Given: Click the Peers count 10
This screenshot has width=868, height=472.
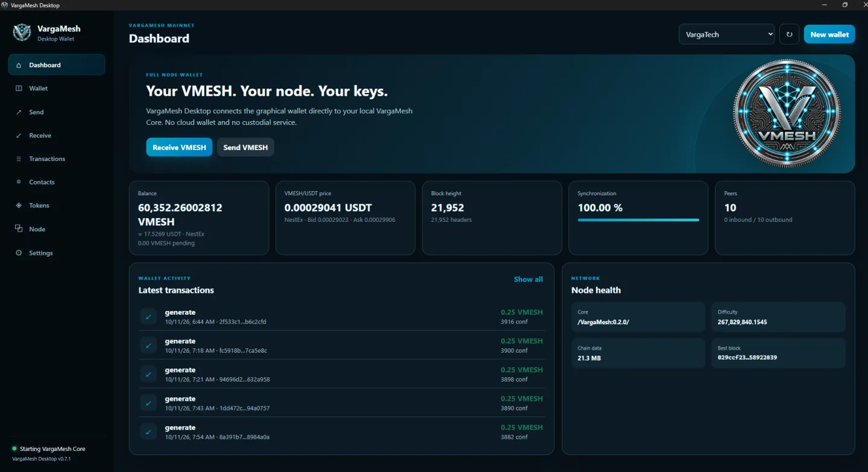Looking at the screenshot, I should tap(730, 207).
